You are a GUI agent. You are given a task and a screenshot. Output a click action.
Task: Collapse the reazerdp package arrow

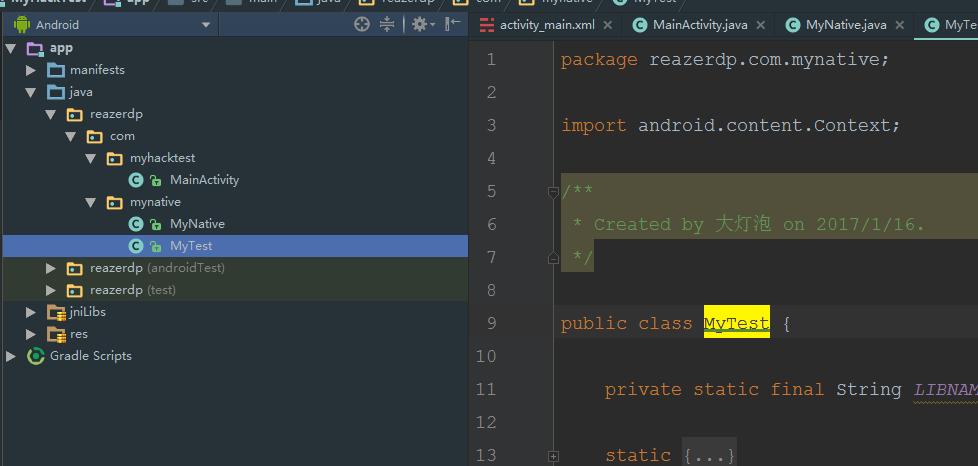tap(51, 115)
